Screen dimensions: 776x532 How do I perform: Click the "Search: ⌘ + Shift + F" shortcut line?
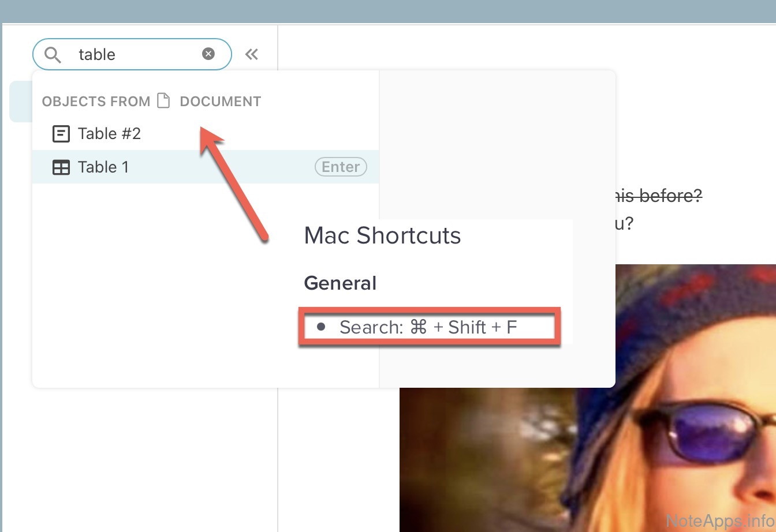tap(428, 327)
